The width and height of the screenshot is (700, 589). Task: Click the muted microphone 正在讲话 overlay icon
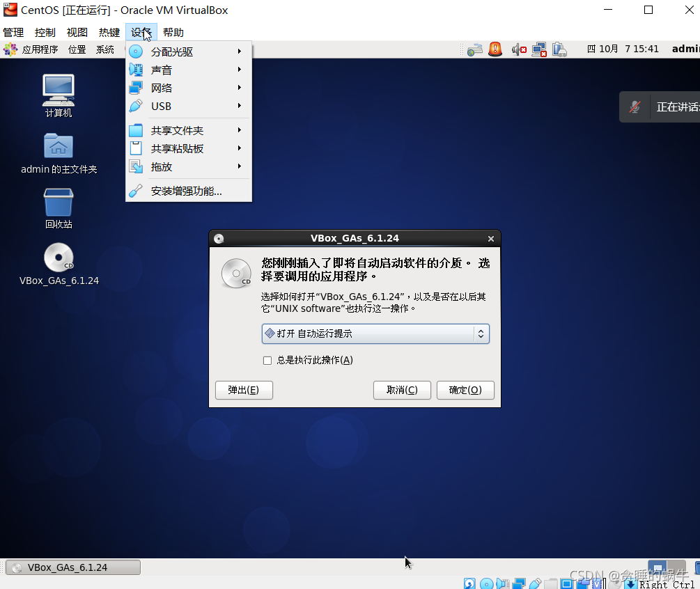[635, 107]
